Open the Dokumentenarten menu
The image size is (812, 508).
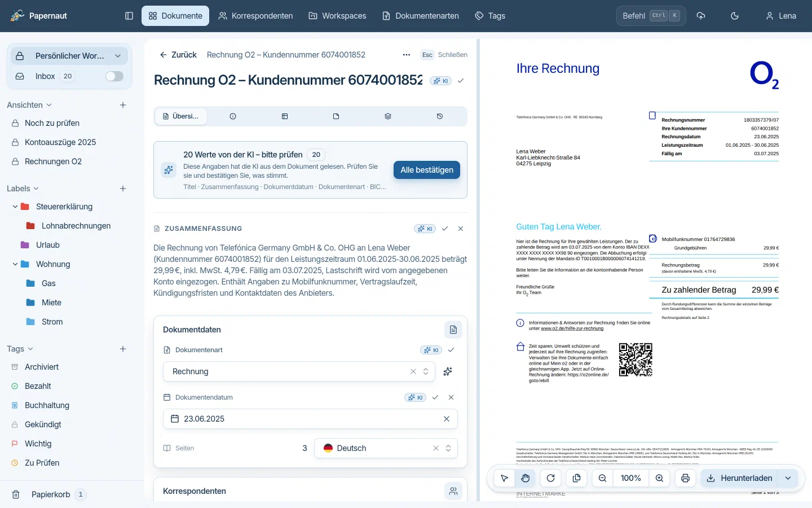[421, 16]
